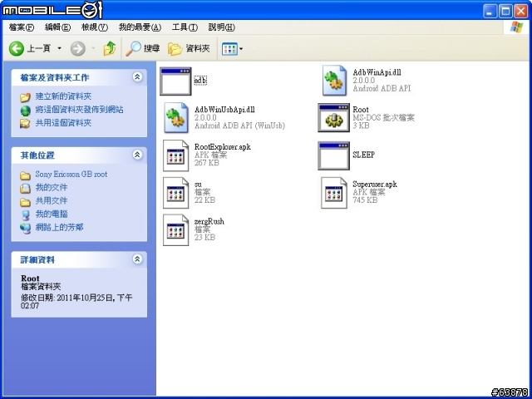Click the Windows flag logo in menu bar

coord(516,27)
